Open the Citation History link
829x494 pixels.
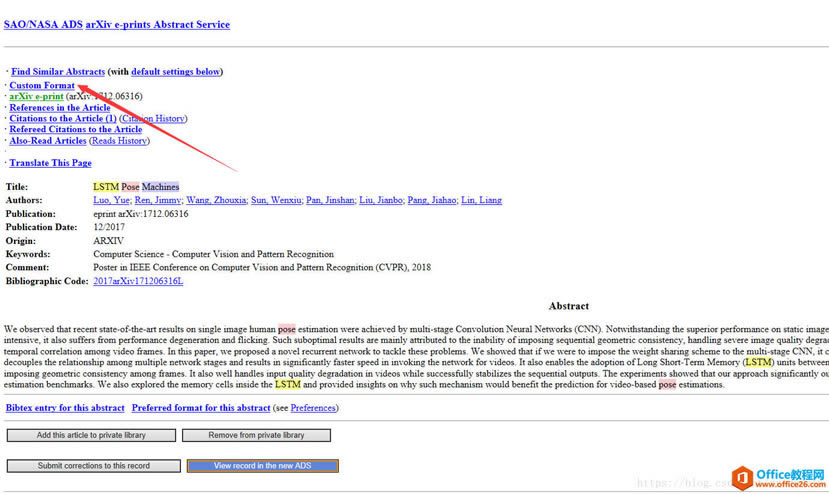[153, 118]
